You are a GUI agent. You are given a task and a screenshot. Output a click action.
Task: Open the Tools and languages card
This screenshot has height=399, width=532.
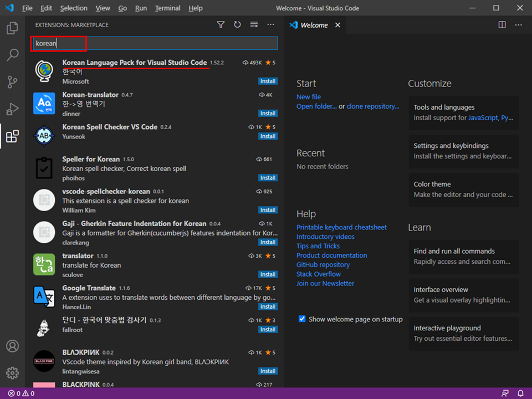point(463,113)
